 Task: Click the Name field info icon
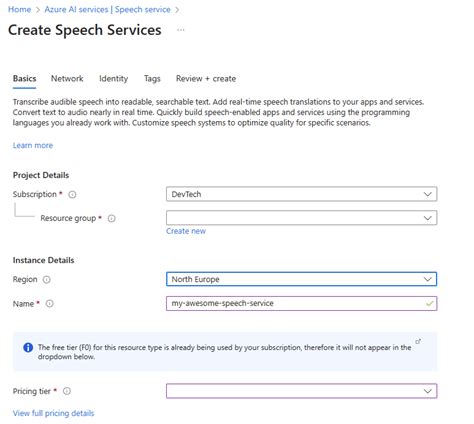[49, 304]
